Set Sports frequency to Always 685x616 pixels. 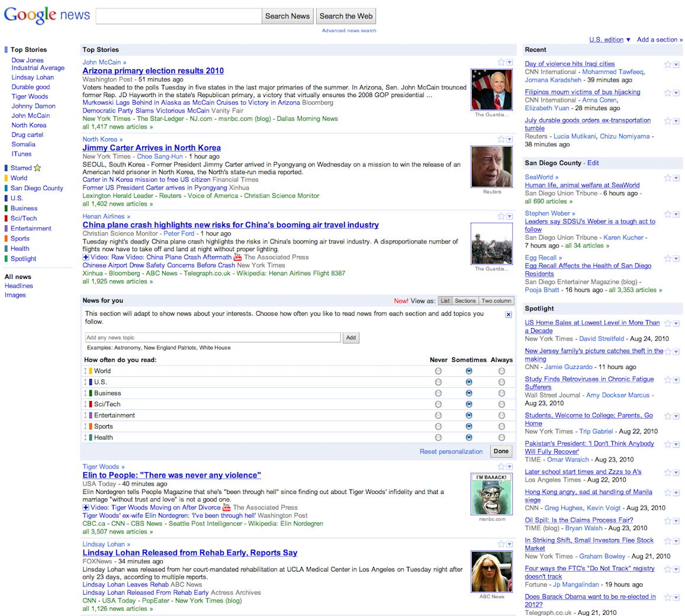coord(501,426)
